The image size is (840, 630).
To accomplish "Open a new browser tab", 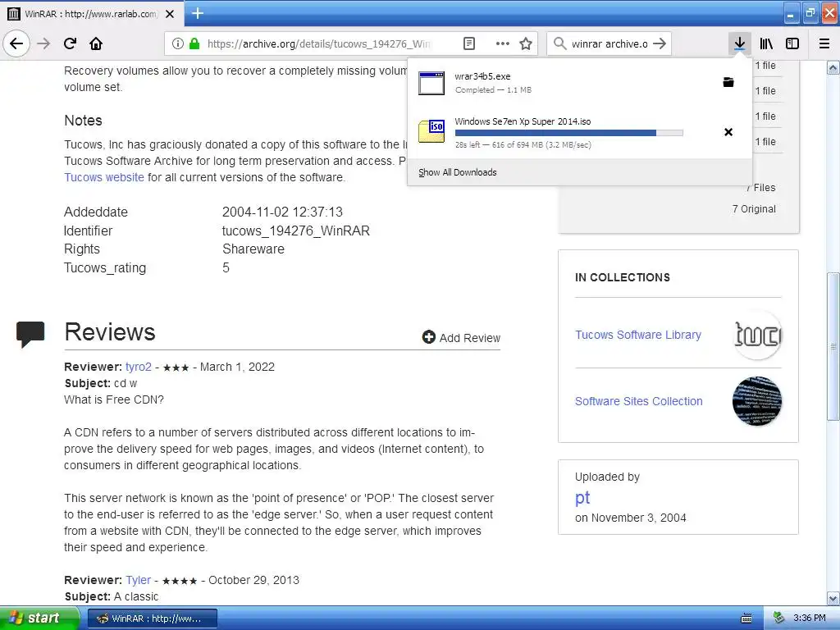I will coord(197,13).
